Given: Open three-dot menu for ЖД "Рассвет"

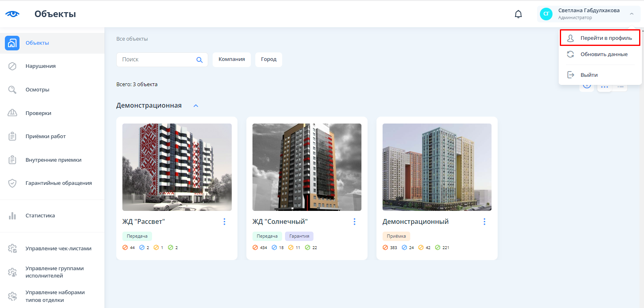Looking at the screenshot, I should (x=224, y=221).
